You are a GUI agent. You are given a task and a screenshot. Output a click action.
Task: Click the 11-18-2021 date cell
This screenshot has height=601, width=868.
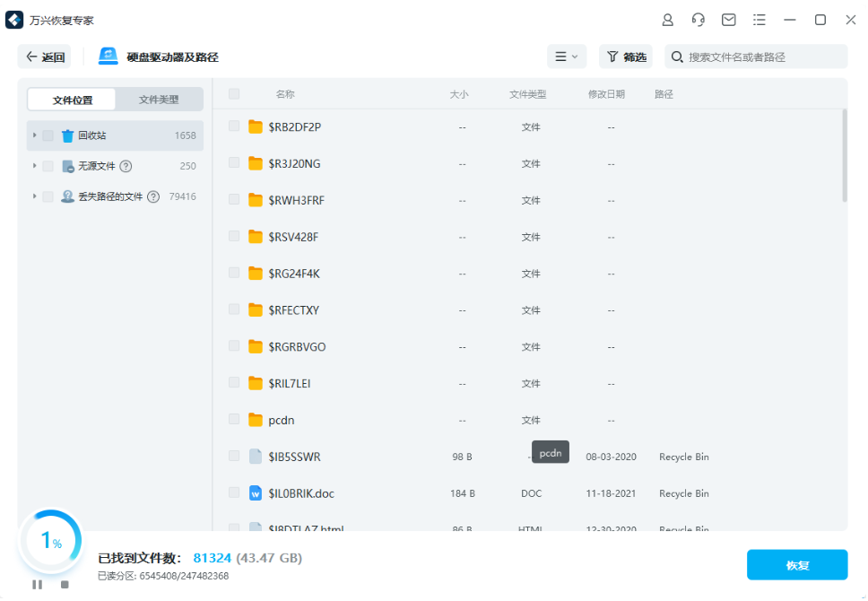[612, 493]
